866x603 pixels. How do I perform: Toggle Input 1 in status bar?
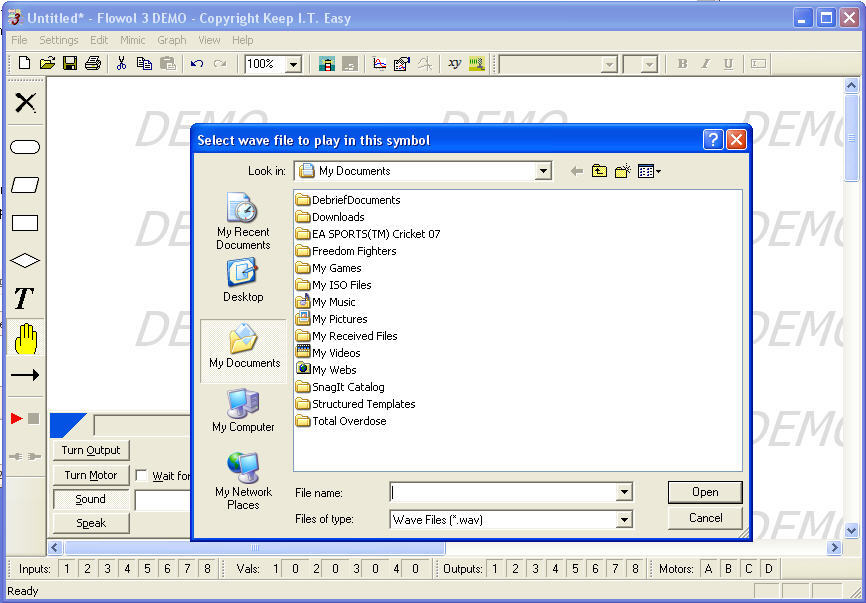pos(67,568)
